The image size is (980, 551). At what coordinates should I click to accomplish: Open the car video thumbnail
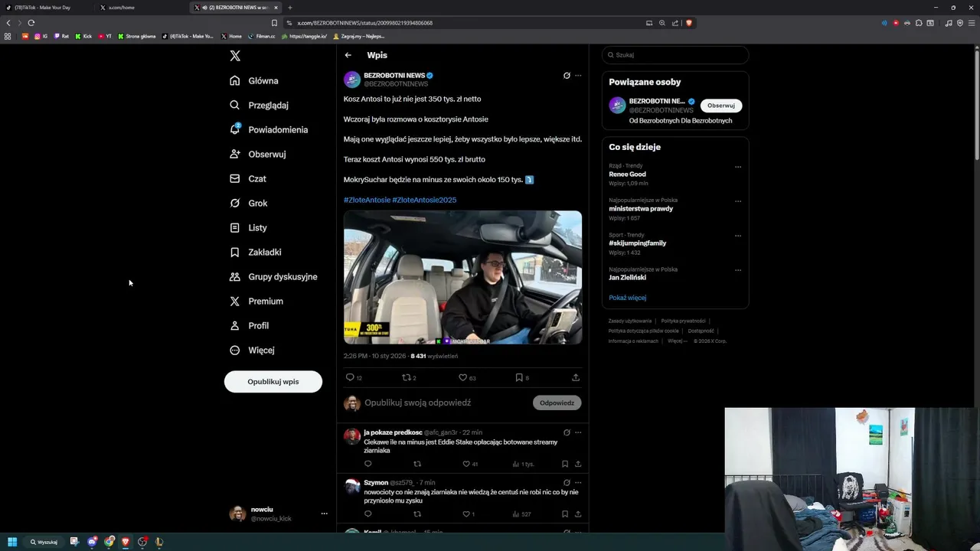point(462,277)
